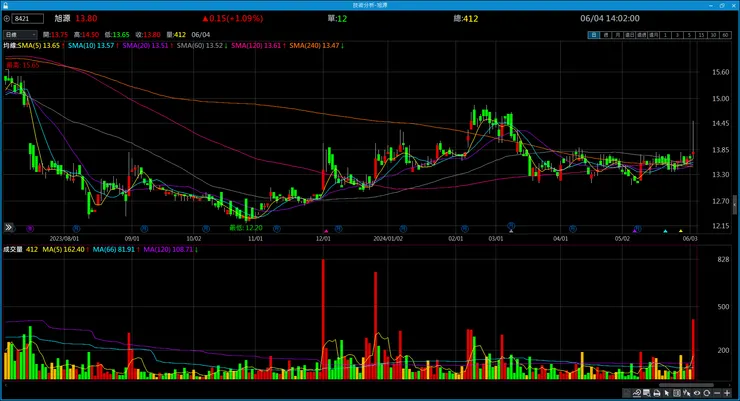Click the add-stock plus icon beside 8421
Screen dimensions: 740x401
tap(7, 19)
